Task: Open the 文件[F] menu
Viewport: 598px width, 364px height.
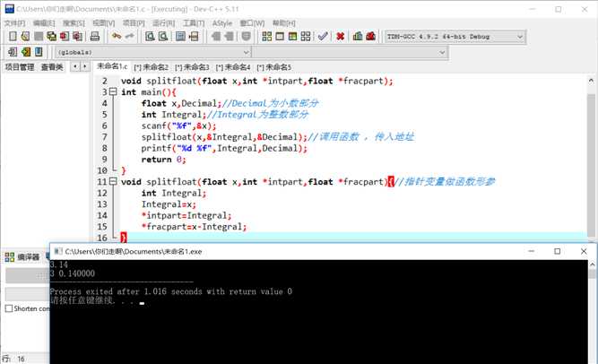Action: point(14,23)
